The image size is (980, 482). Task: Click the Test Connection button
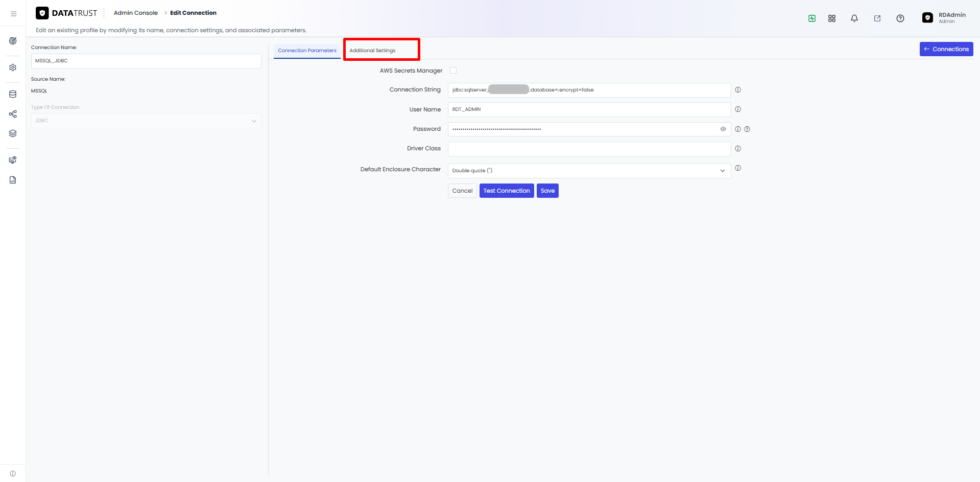(507, 191)
